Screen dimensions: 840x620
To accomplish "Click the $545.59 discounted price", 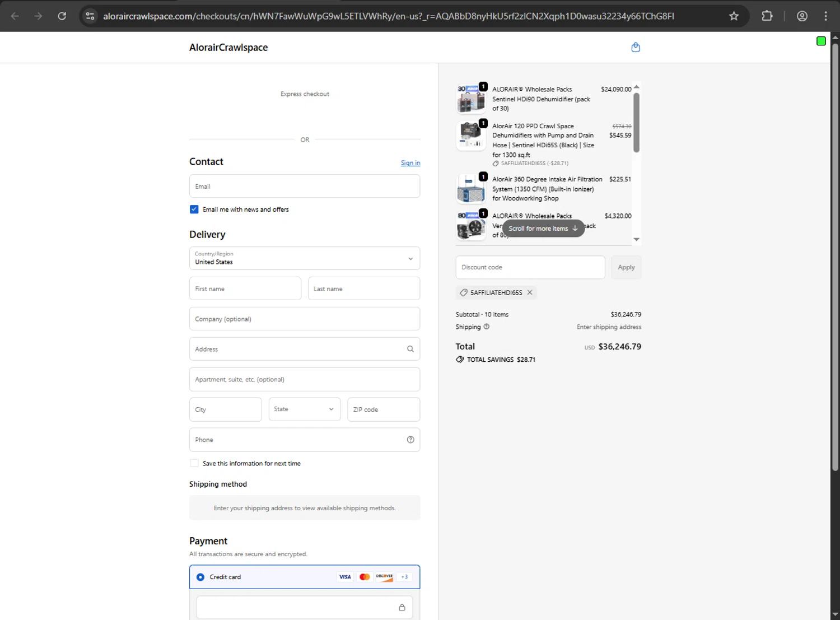I will (620, 135).
